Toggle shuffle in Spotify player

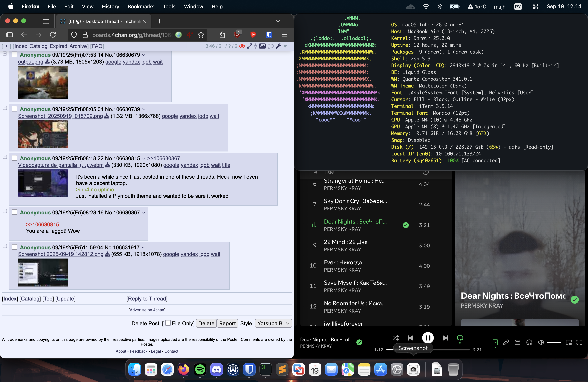pyautogui.click(x=396, y=338)
